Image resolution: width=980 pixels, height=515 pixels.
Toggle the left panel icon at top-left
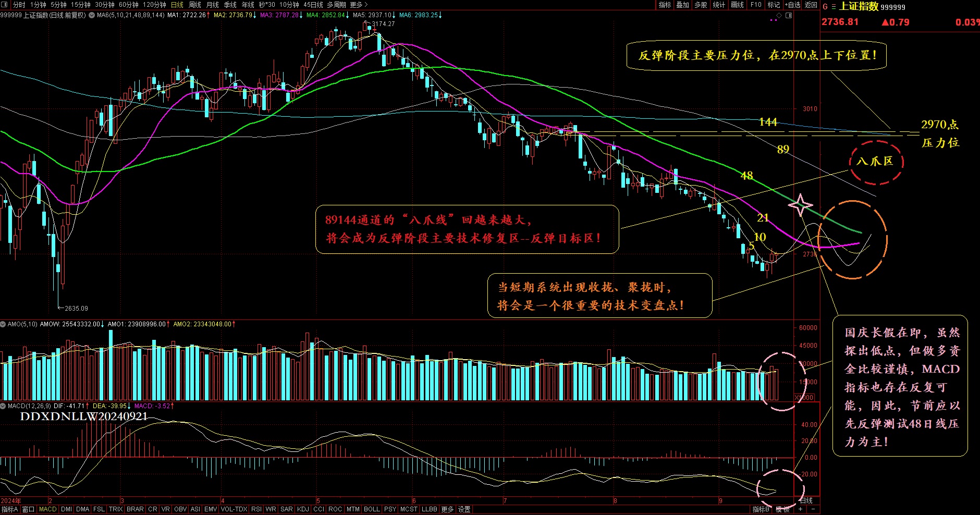click(x=5, y=5)
